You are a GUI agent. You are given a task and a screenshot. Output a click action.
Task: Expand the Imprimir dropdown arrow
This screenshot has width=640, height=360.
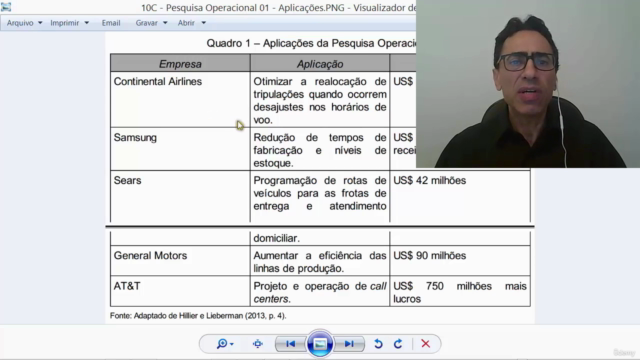click(x=87, y=23)
